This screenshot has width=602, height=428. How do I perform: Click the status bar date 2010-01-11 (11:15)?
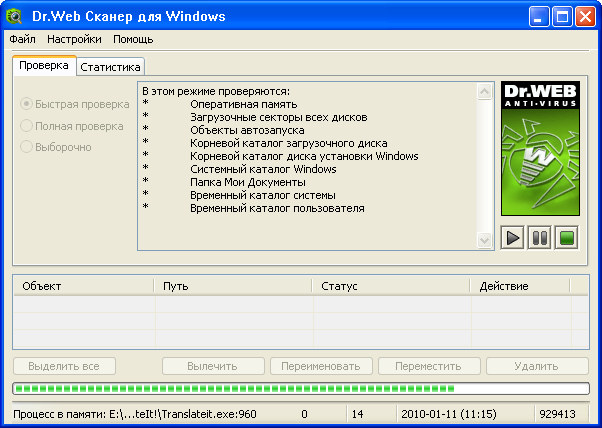449,414
